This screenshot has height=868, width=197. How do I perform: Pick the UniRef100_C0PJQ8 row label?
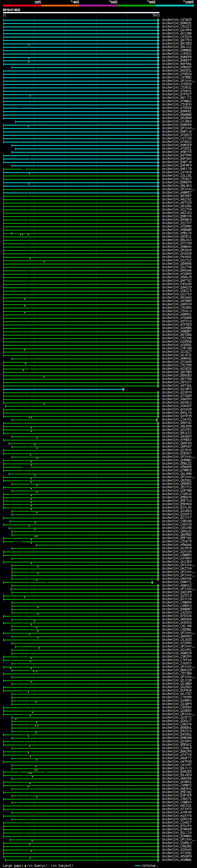(177, 349)
